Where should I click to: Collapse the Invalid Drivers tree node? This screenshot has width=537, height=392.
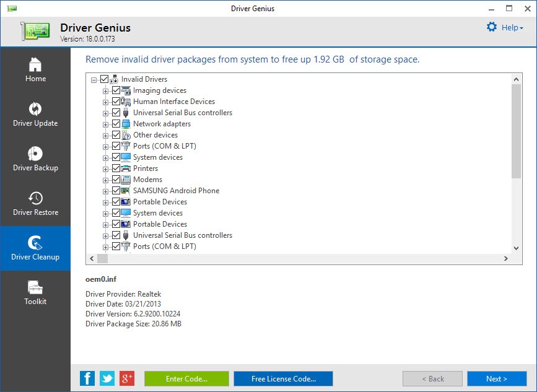(x=94, y=80)
